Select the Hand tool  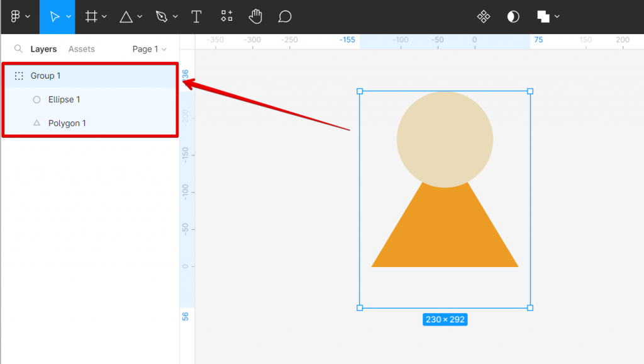coord(255,17)
